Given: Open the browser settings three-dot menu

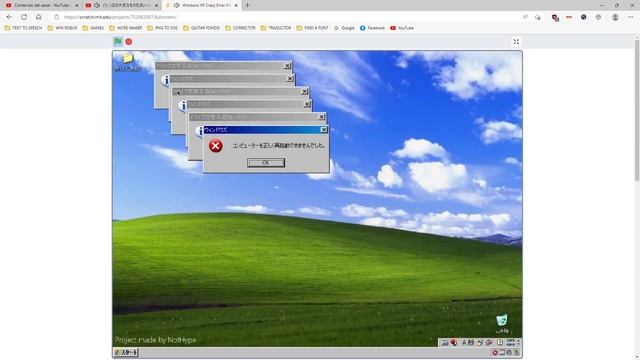Looking at the screenshot, I should tap(630, 17).
